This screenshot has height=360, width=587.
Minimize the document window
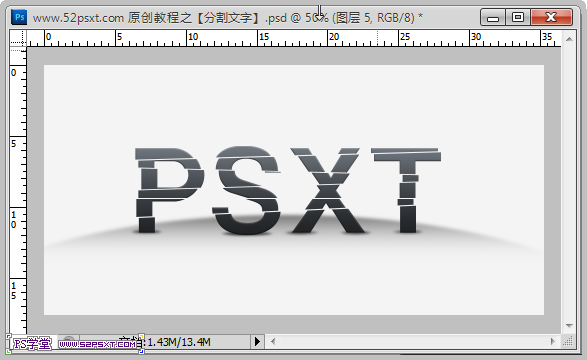coord(493,17)
